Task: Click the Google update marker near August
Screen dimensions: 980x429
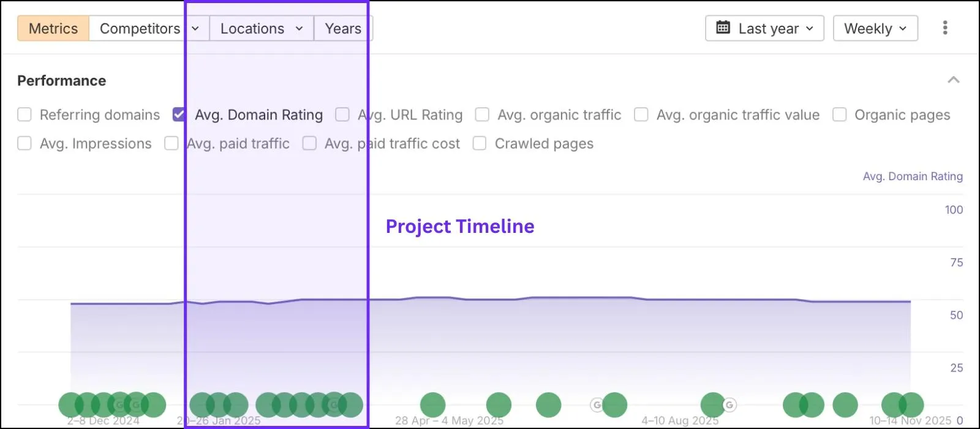Action: pos(729,404)
